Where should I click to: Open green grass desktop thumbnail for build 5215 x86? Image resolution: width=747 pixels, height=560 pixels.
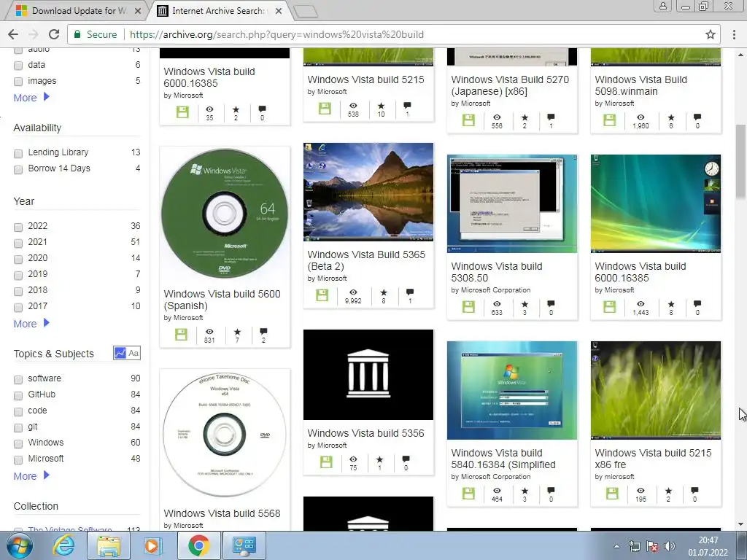click(656, 390)
